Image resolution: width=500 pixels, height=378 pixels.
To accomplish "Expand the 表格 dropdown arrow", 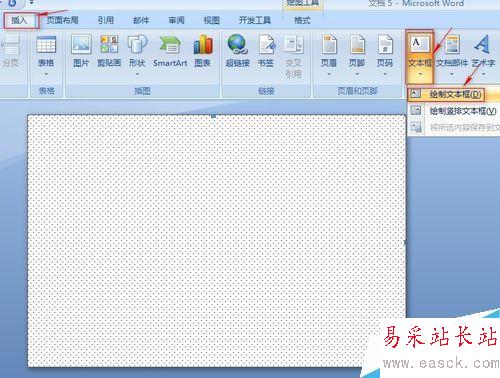I will pyautogui.click(x=46, y=74).
